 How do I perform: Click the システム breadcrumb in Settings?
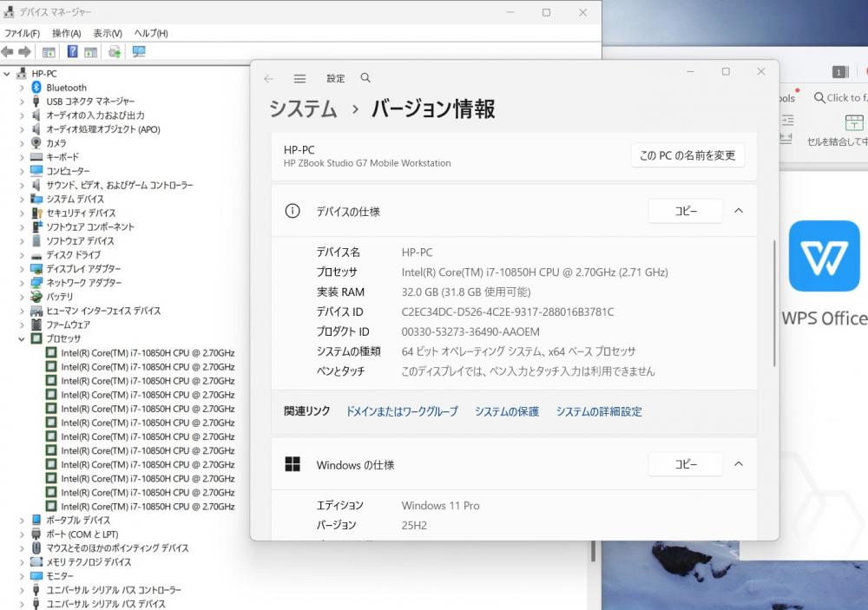click(303, 109)
